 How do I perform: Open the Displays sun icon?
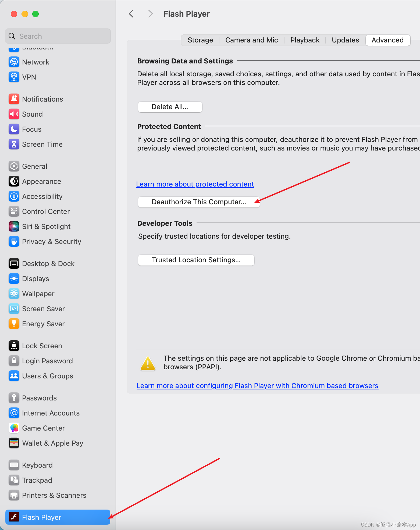[14, 279]
